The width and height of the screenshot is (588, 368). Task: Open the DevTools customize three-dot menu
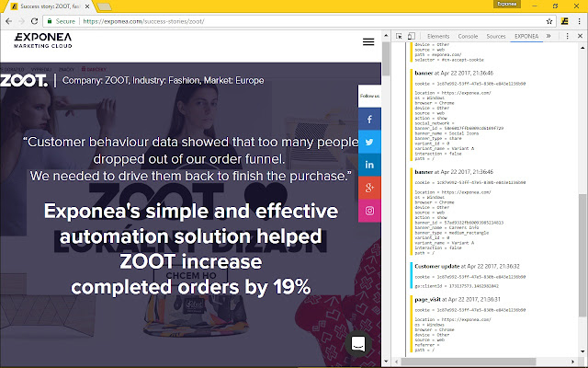click(x=567, y=36)
